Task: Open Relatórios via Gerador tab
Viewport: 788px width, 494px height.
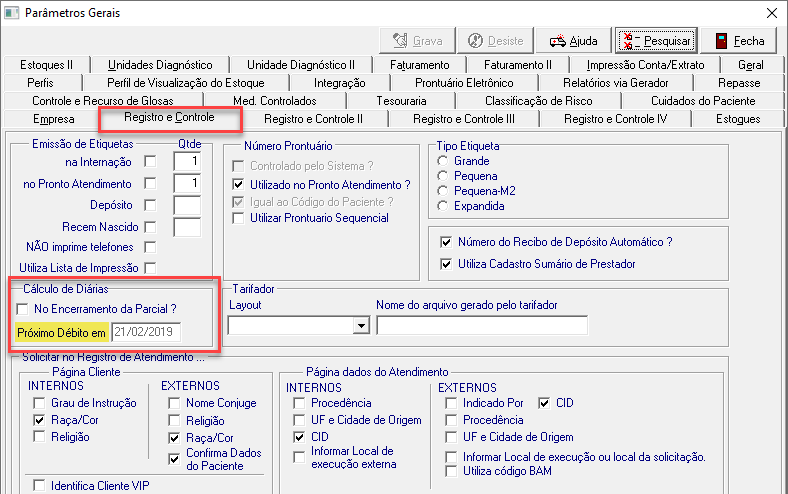Action: (616, 83)
